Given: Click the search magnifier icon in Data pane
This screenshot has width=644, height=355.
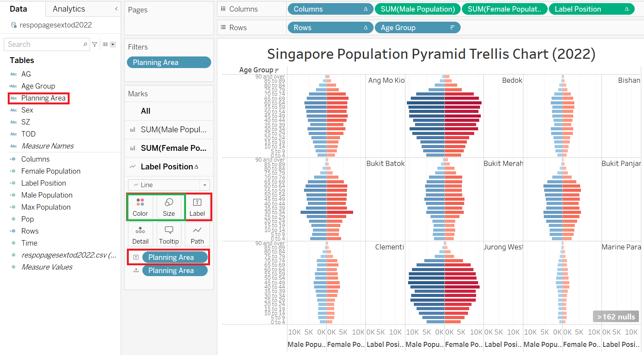Looking at the screenshot, I should click(x=85, y=44).
